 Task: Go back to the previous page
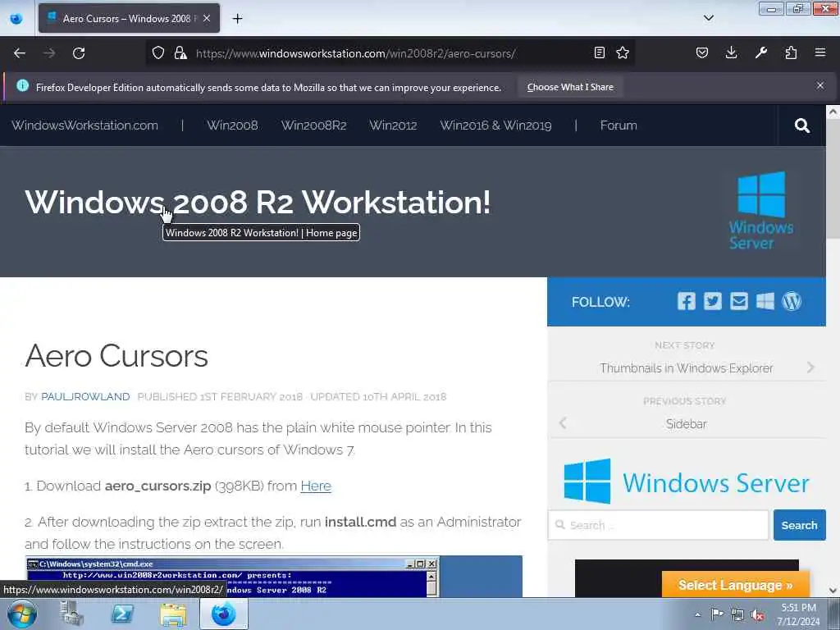coord(20,53)
